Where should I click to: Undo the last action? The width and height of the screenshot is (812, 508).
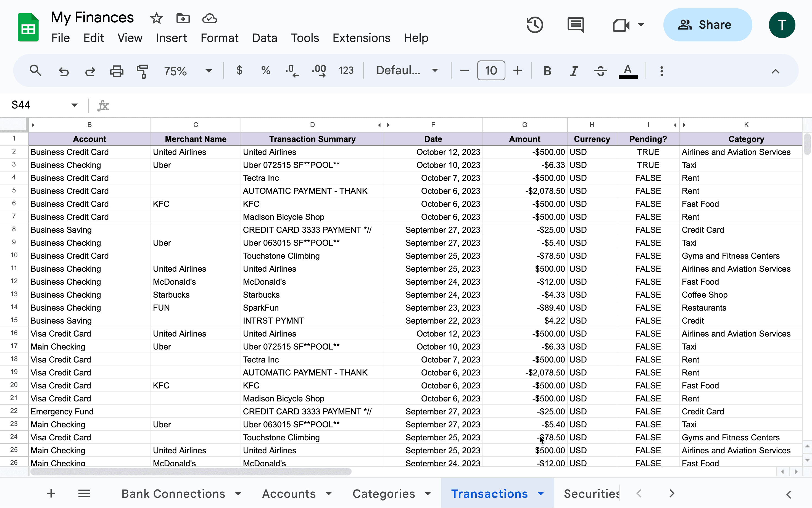(64, 71)
